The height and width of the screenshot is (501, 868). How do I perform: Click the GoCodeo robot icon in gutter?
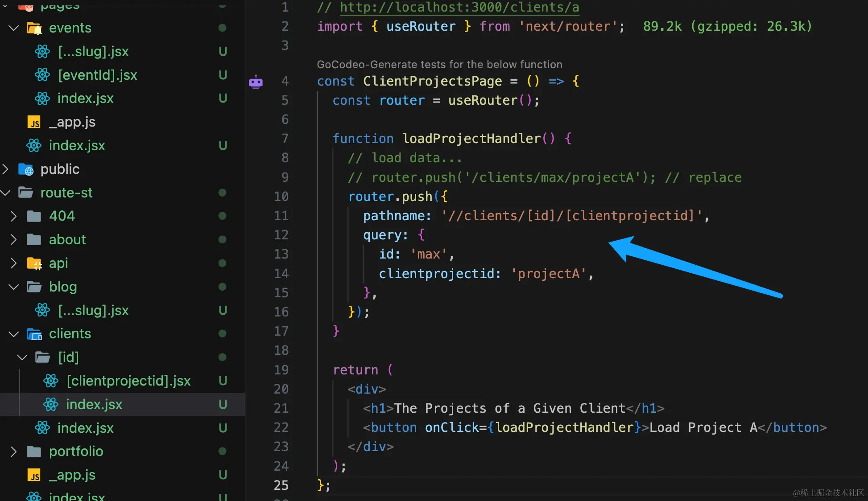pos(256,82)
